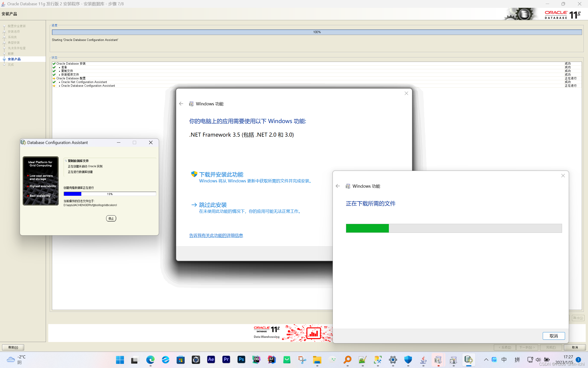
Task: Select the Oracle Database 安装 status row
Action: [x=317, y=63]
